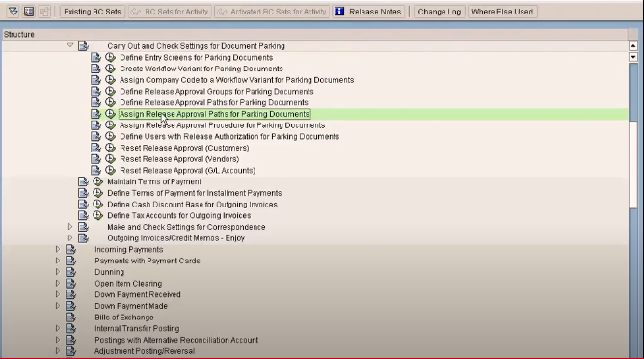Select Assign Release Approval Paths for Parking Documents text
The width and height of the screenshot is (644, 359).
214,114
